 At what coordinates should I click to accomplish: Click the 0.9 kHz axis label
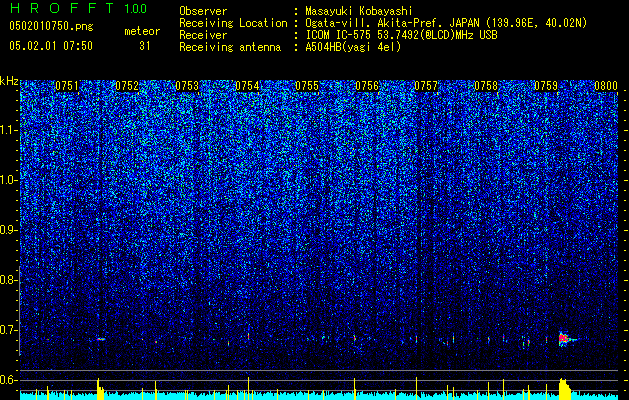tap(9, 230)
